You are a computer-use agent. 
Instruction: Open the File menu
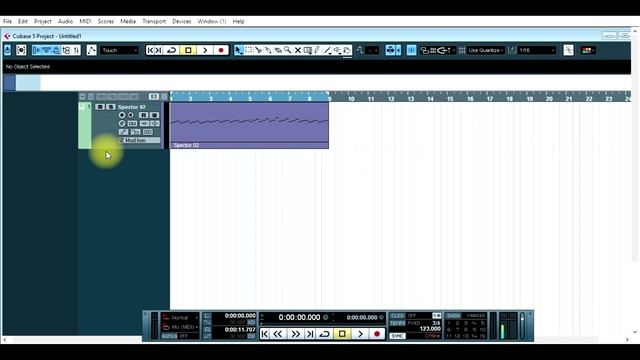[7, 21]
